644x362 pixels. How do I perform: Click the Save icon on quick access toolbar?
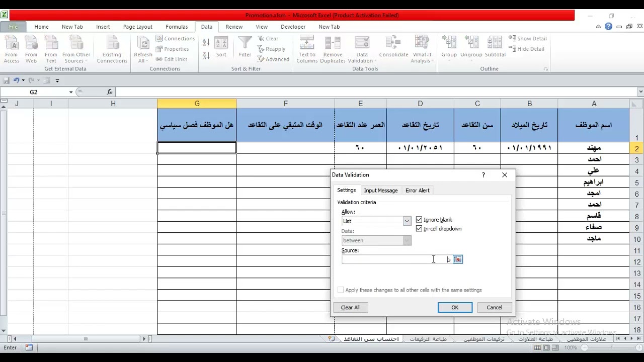[7, 80]
